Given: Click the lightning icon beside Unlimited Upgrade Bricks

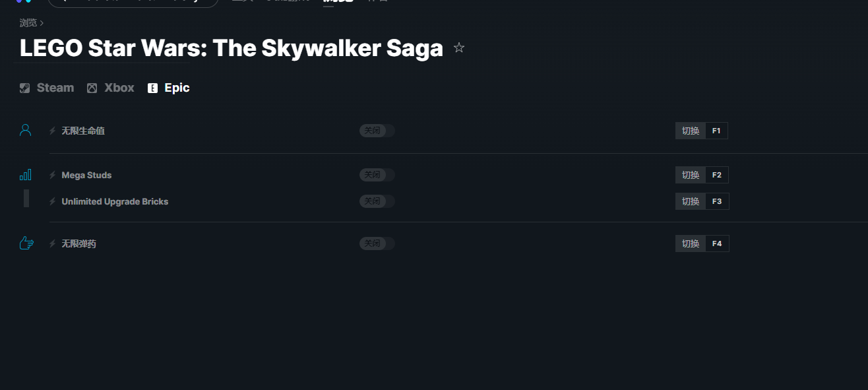Looking at the screenshot, I should click(53, 201).
